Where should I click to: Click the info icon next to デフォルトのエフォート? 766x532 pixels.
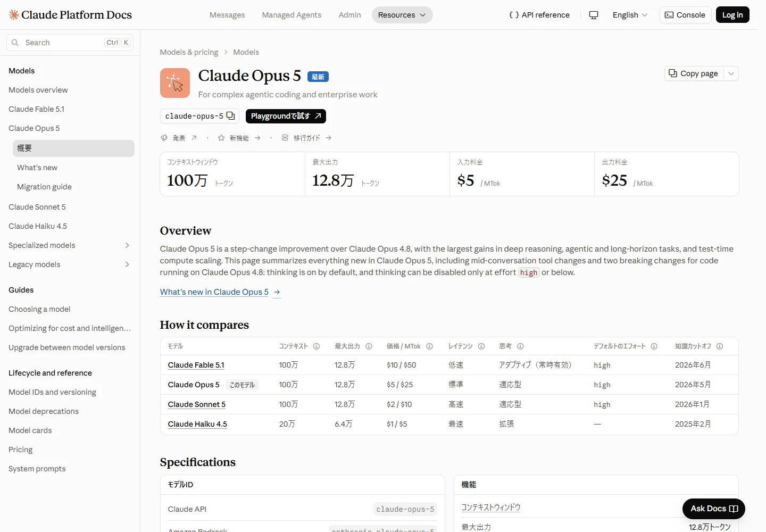[x=654, y=346]
